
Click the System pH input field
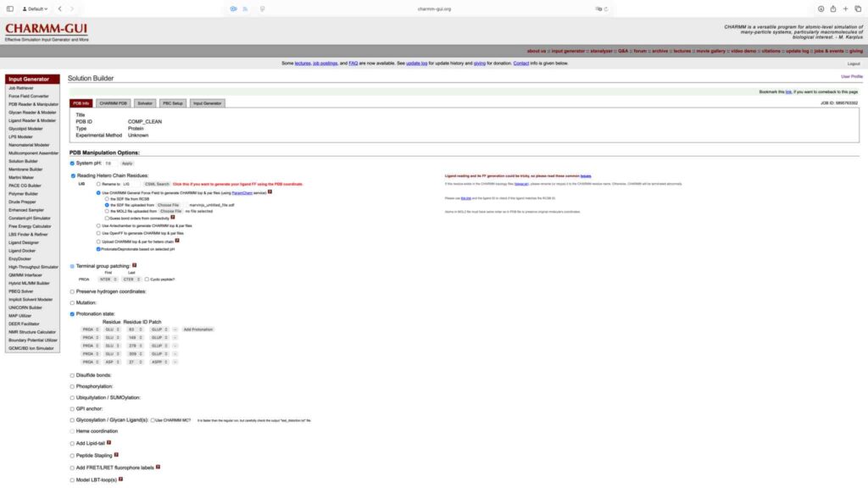tap(109, 163)
